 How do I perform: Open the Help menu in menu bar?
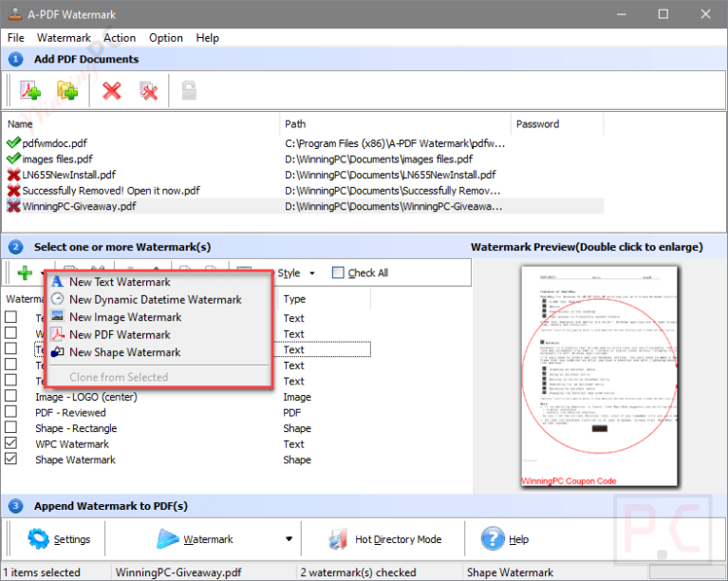207,38
